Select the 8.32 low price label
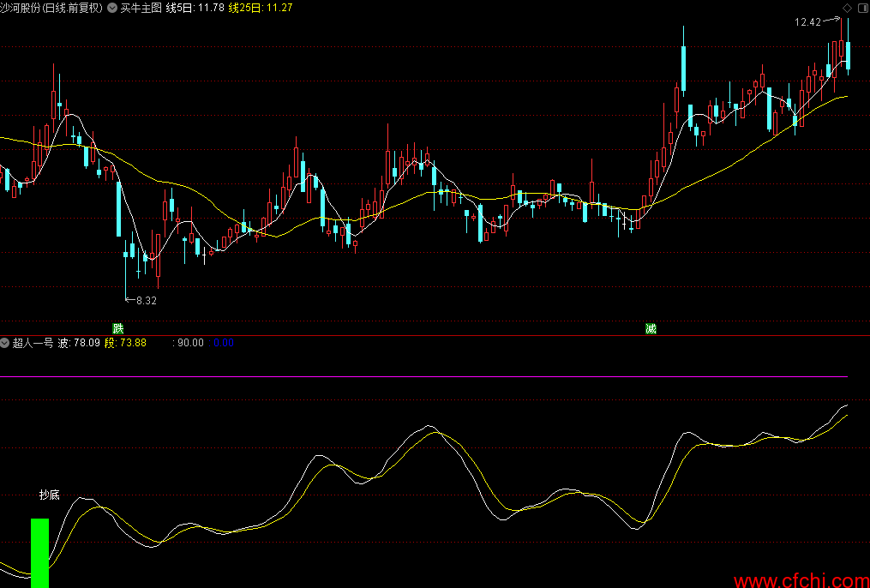The image size is (870, 588). pos(147,301)
